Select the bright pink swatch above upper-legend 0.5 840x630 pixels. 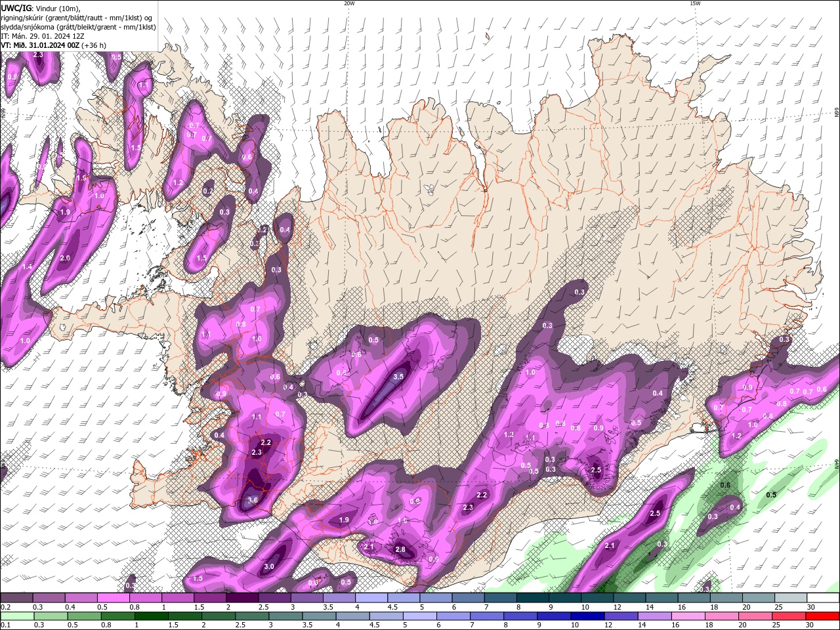point(113,598)
